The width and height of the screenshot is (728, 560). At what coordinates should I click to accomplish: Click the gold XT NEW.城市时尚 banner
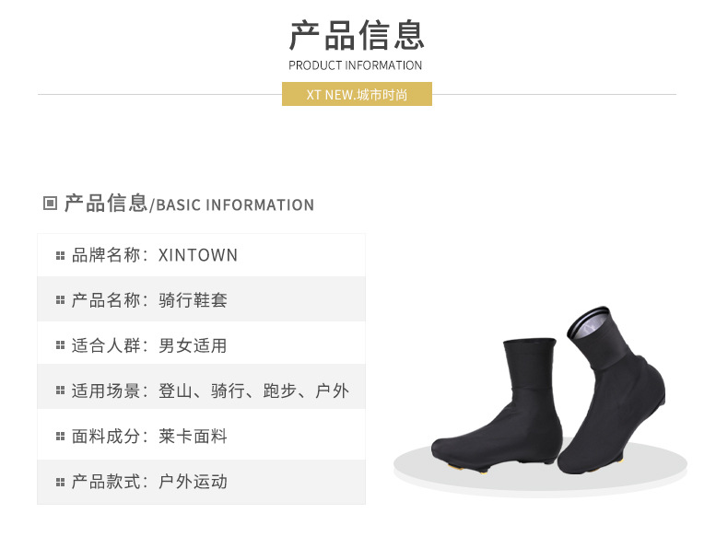pyautogui.click(x=357, y=94)
